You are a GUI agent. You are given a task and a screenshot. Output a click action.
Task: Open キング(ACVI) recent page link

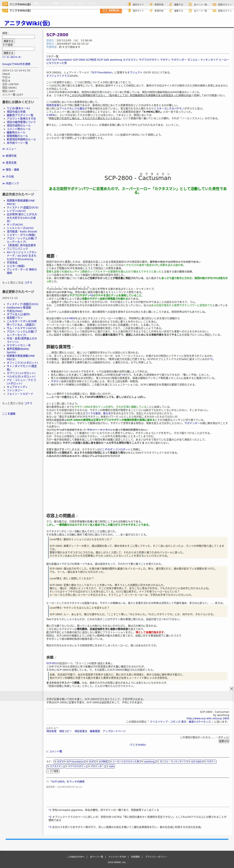point(15,224)
